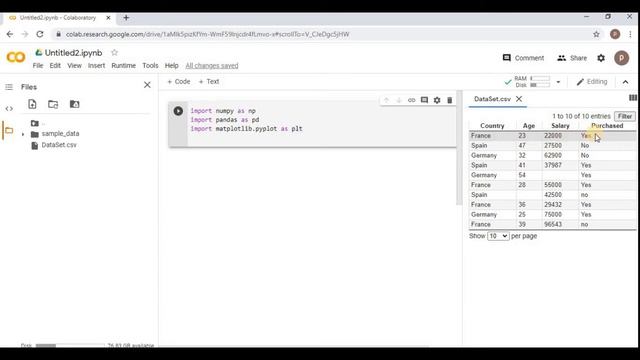Close the DataSet.csv viewer tab
Viewport: 640px width, 360px height.
[x=519, y=99]
